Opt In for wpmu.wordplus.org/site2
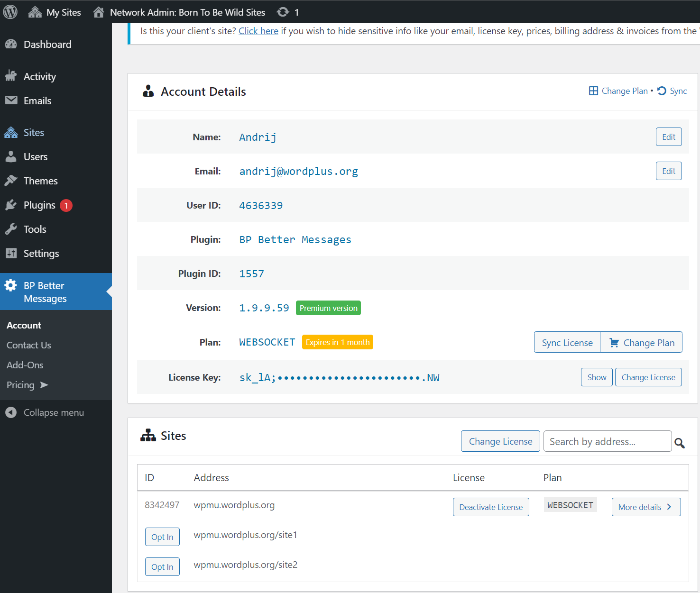Screen dimensions: 700x593 point(162,567)
